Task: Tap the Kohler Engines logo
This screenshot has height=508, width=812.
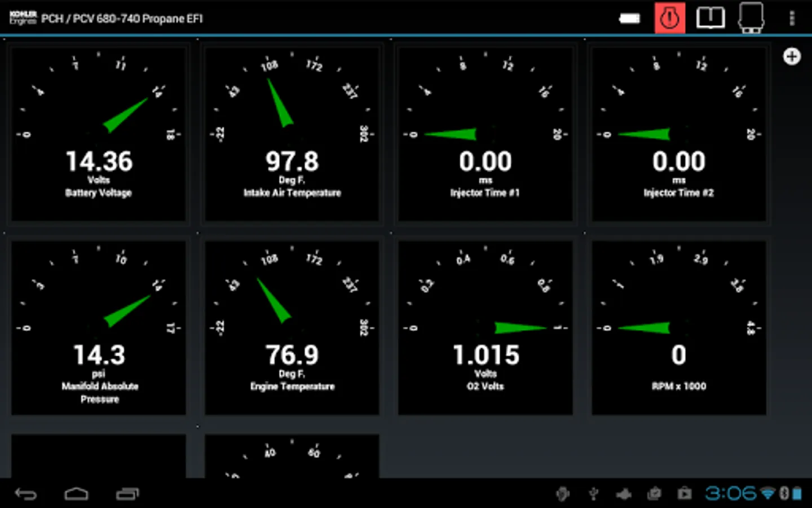Action: coord(23,17)
